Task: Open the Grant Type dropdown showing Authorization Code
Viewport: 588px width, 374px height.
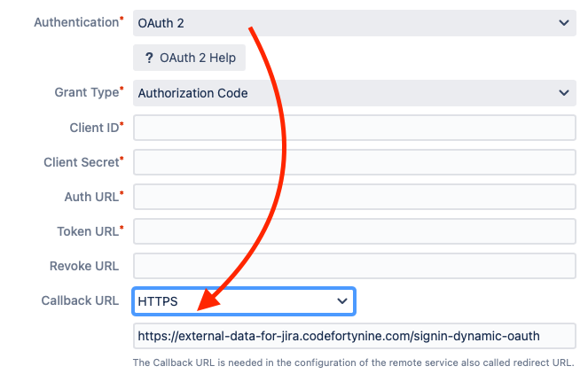Action: click(x=354, y=93)
